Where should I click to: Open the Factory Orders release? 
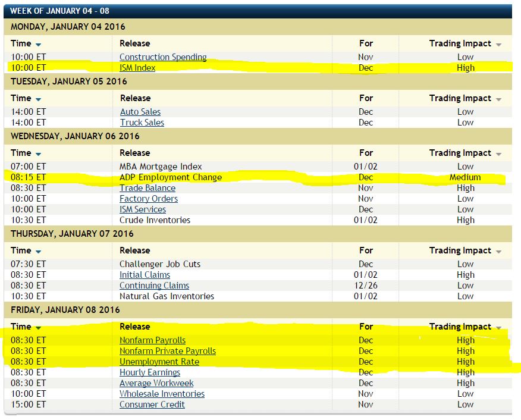click(x=149, y=199)
